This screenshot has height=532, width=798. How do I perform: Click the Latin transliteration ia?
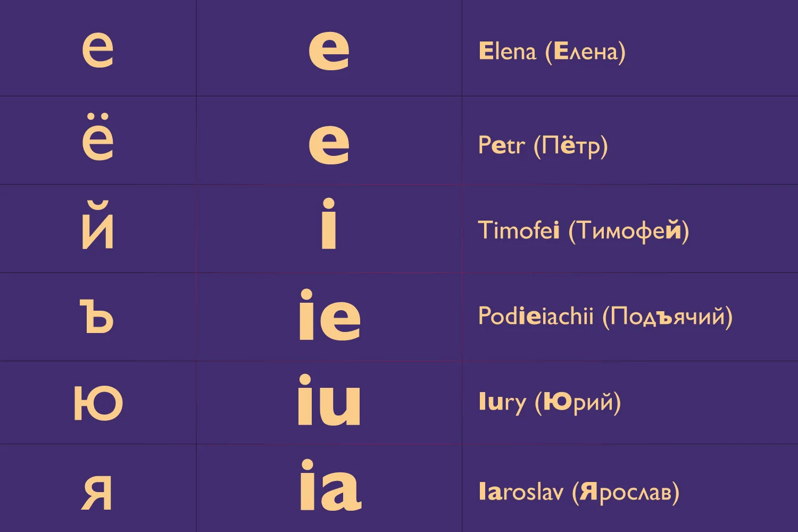(330, 485)
